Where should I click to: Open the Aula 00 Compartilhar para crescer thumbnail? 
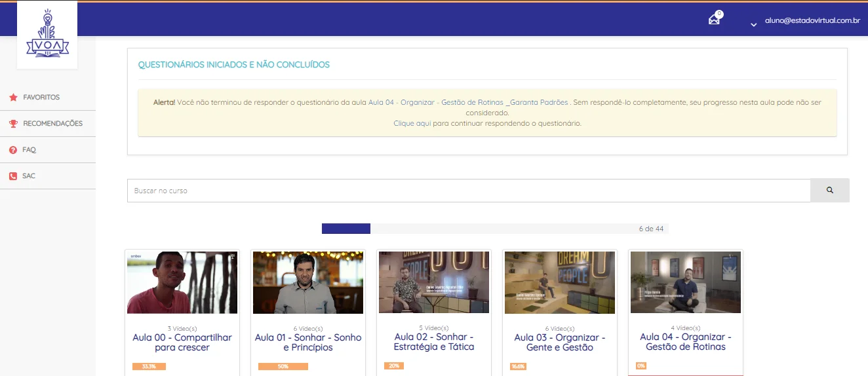click(182, 282)
